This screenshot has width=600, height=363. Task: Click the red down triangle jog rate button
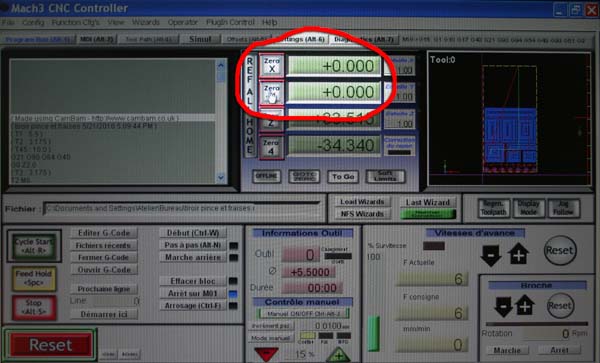(x=266, y=354)
